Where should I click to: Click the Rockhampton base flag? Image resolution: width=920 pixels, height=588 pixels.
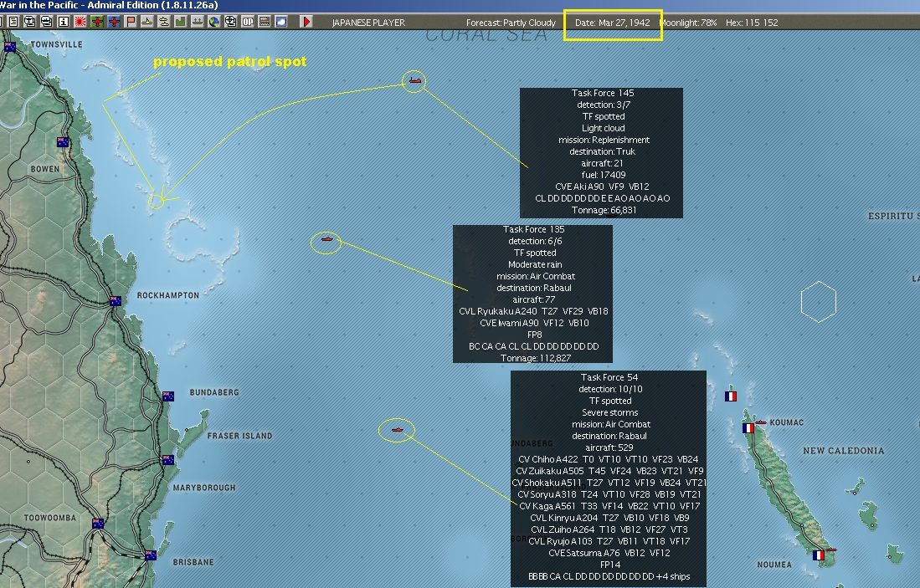pyautogui.click(x=116, y=301)
